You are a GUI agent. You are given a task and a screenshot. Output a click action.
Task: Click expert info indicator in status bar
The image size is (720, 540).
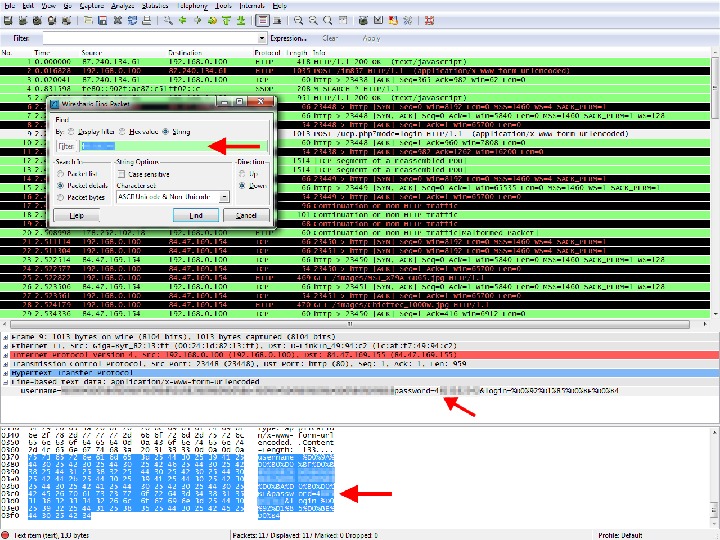[x=5, y=535]
